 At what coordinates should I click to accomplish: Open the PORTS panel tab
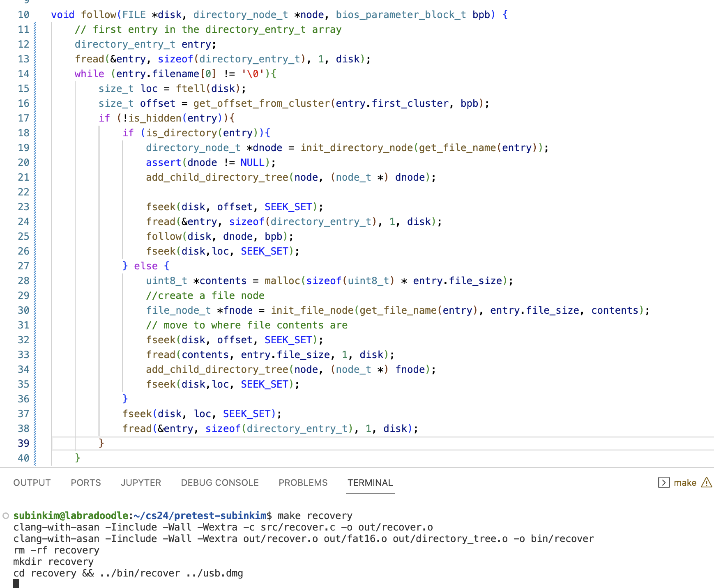point(85,482)
